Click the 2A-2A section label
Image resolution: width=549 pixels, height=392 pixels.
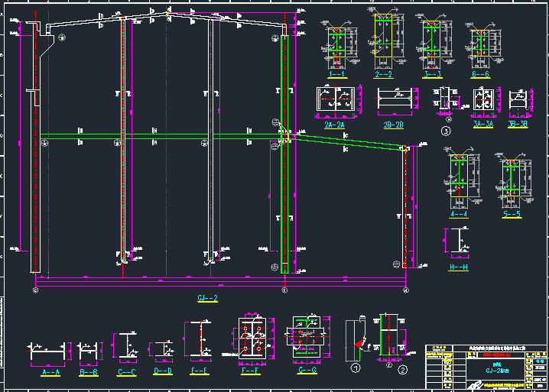click(334, 125)
